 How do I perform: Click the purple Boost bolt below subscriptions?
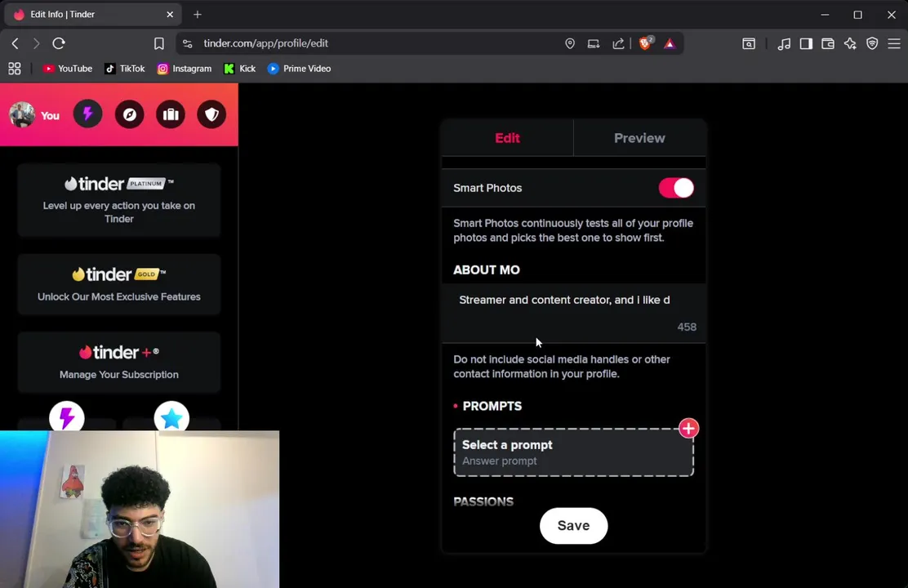click(x=67, y=417)
